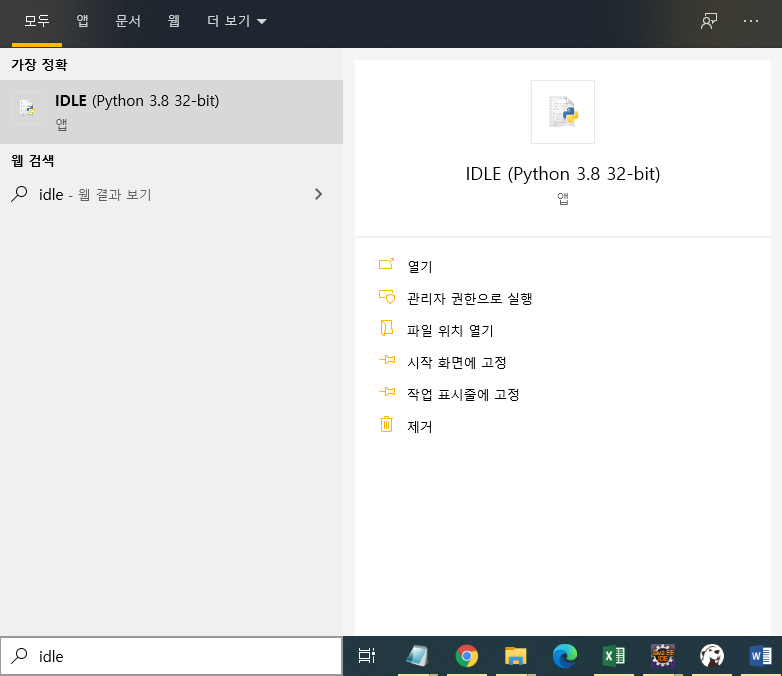The height and width of the screenshot is (676, 782).
Task: Click the file location folder icon
Action: pyautogui.click(x=387, y=328)
